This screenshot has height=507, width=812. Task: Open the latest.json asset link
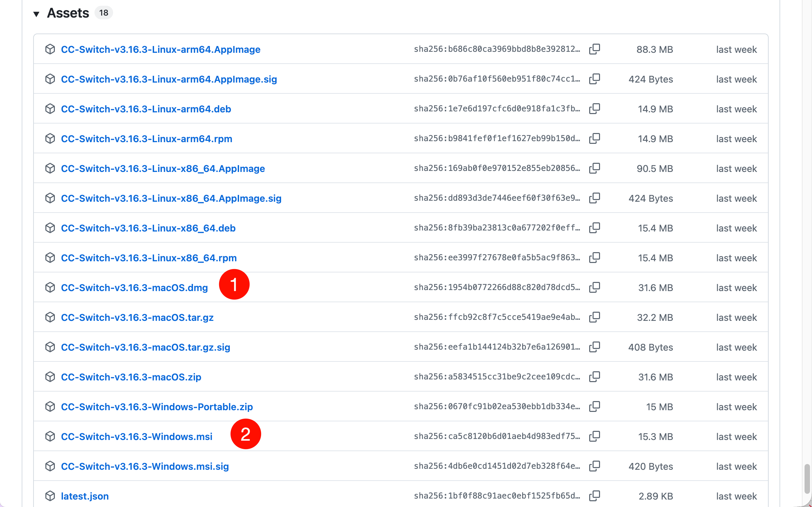click(x=85, y=496)
